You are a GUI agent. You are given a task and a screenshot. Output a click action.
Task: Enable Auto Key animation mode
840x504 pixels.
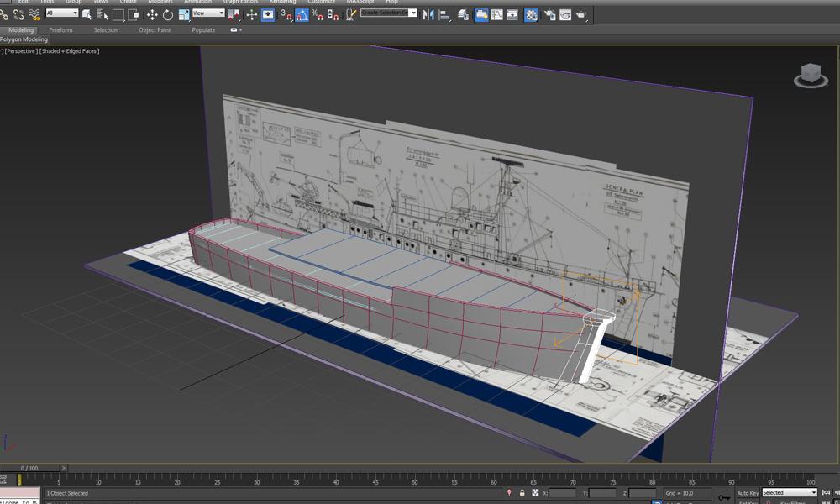pyautogui.click(x=748, y=493)
